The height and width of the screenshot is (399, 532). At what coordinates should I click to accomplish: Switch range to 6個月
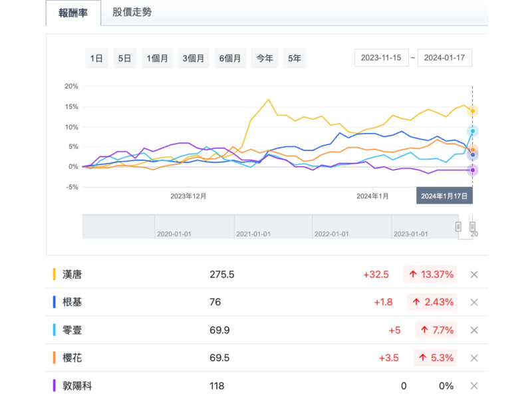[230, 59]
